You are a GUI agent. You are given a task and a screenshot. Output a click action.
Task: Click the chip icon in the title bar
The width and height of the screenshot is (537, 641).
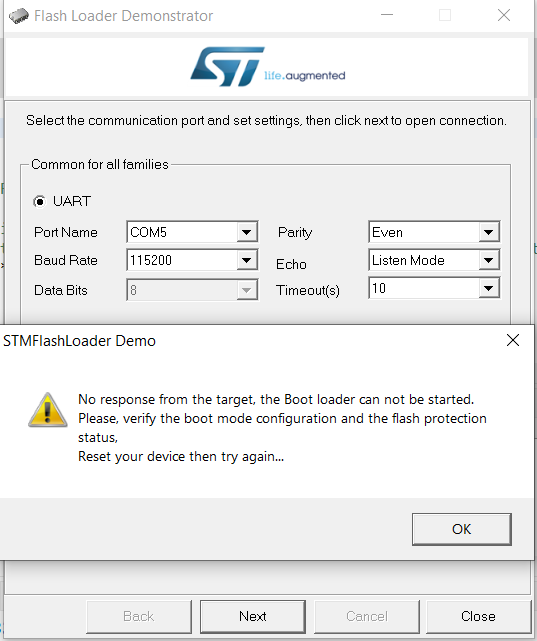(19, 16)
